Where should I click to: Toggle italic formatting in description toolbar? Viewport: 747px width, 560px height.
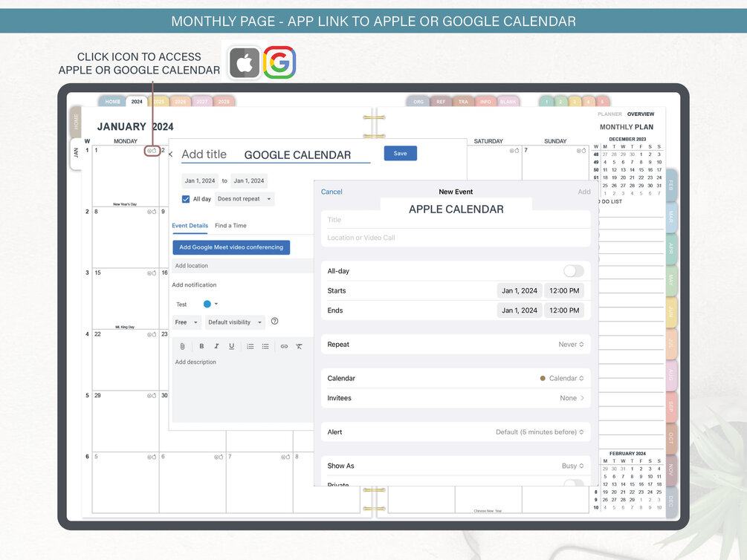216,346
